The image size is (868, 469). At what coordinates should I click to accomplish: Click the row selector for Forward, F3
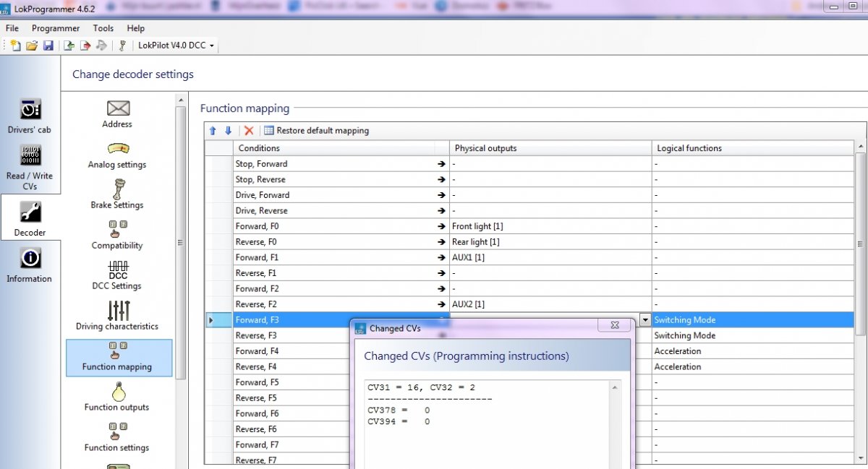click(x=218, y=319)
